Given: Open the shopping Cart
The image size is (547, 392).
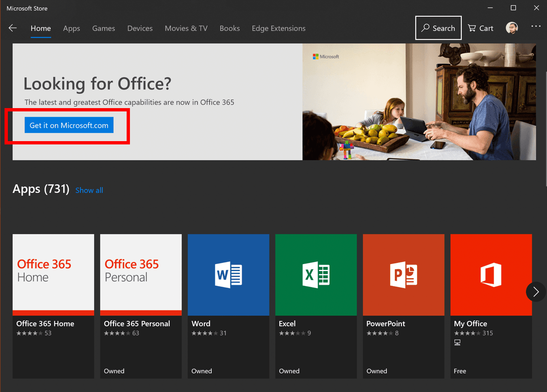Looking at the screenshot, I should tap(481, 28).
